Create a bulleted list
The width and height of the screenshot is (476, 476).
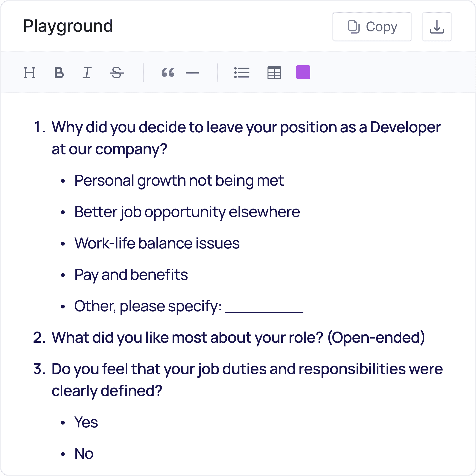point(242,72)
